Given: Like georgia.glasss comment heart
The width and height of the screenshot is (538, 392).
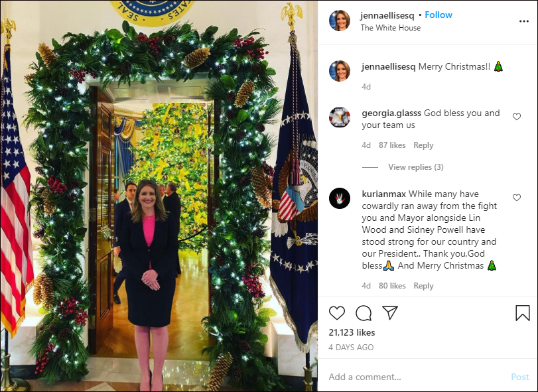Looking at the screenshot, I should point(517,117).
